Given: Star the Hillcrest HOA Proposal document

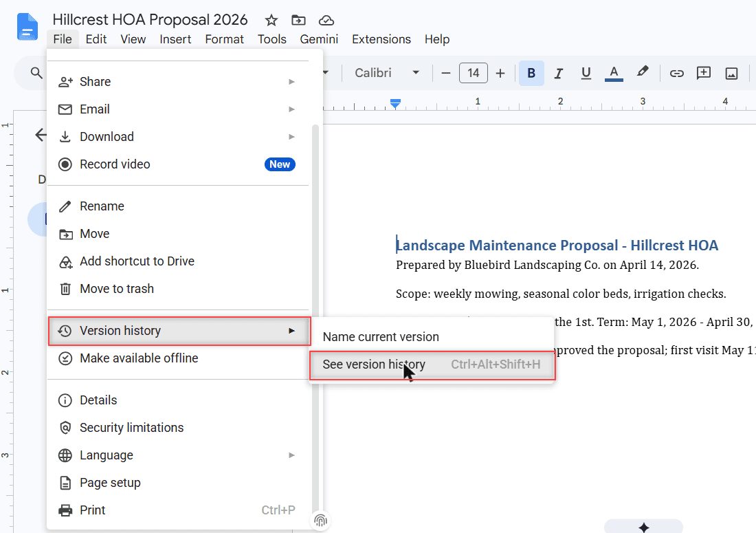Looking at the screenshot, I should [271, 20].
